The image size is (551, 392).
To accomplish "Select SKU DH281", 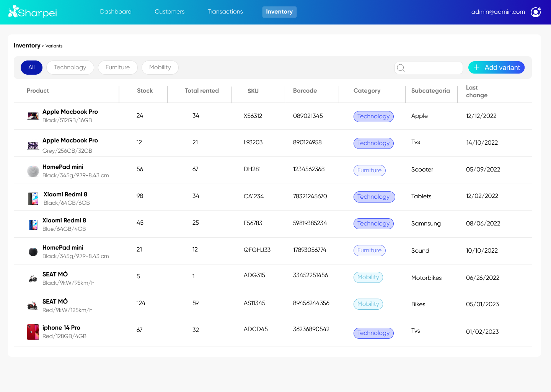I will pos(252,169).
